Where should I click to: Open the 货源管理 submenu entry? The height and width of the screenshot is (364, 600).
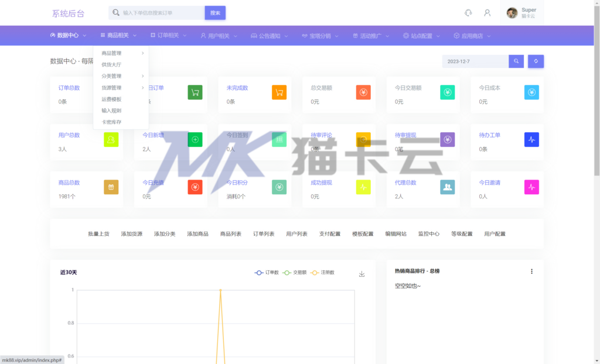pos(121,88)
